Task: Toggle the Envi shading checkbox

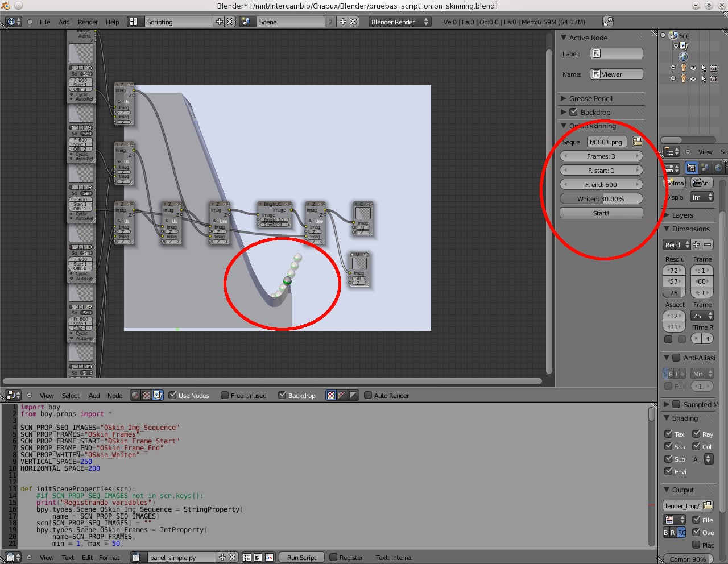Action: [x=669, y=471]
